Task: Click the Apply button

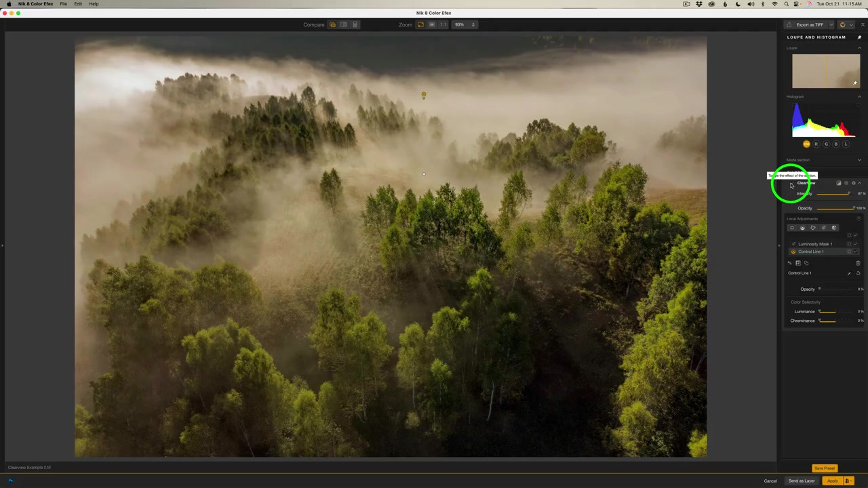Action: 832,481
